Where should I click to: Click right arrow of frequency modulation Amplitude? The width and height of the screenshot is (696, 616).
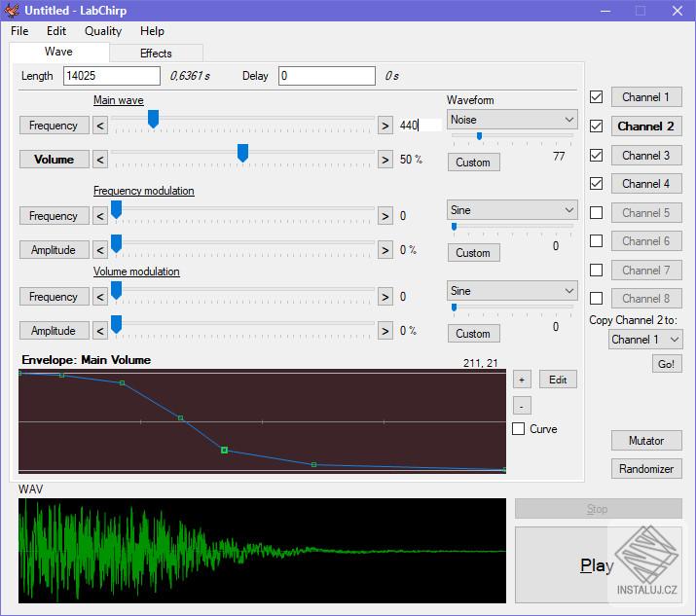click(385, 250)
